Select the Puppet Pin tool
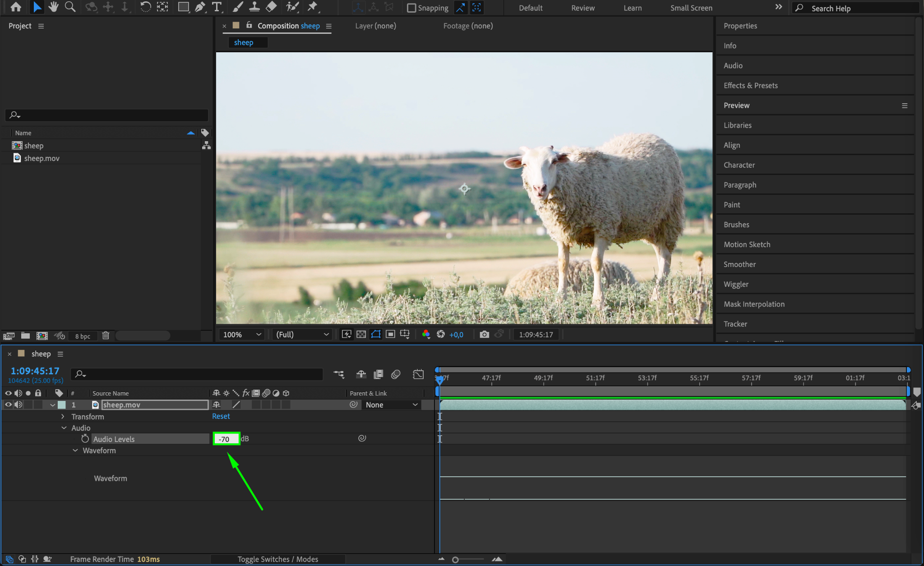The height and width of the screenshot is (566, 924). tap(312, 7)
